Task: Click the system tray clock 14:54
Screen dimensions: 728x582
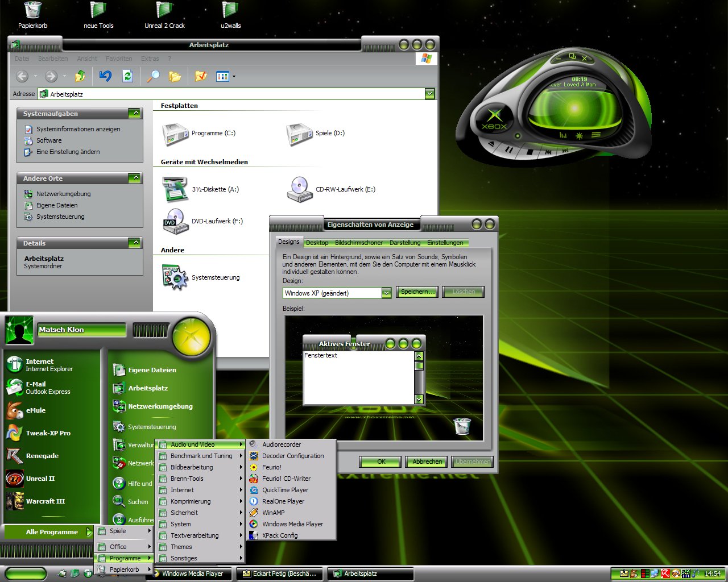Action: (x=712, y=573)
